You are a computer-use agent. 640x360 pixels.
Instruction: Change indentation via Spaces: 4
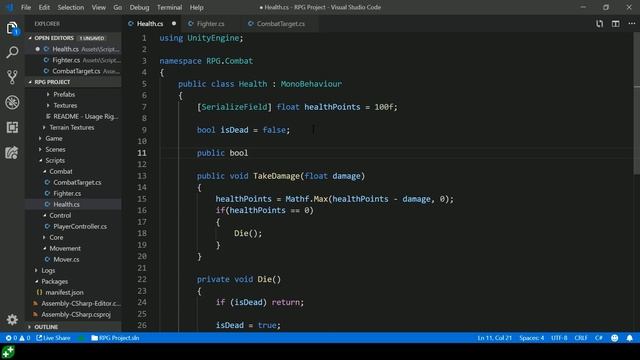point(531,338)
